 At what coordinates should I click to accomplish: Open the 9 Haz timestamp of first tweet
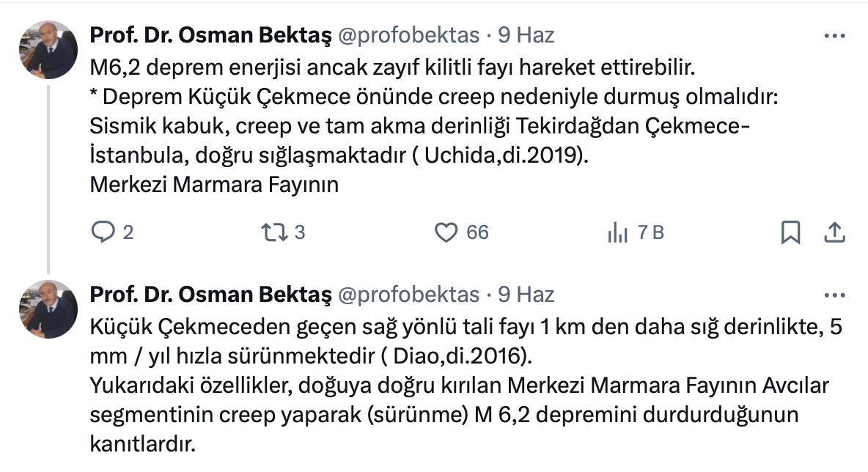(x=526, y=34)
